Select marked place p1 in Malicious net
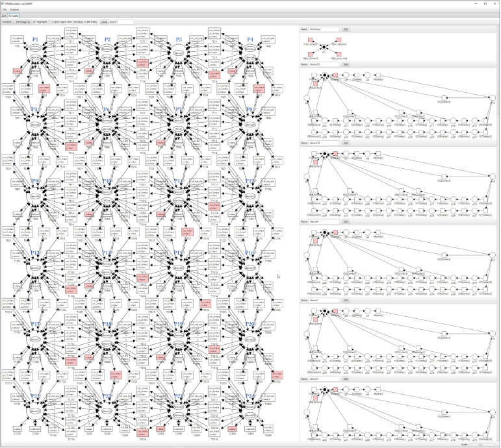Image resolution: width=501 pixels, height=448 pixels. click(324, 47)
